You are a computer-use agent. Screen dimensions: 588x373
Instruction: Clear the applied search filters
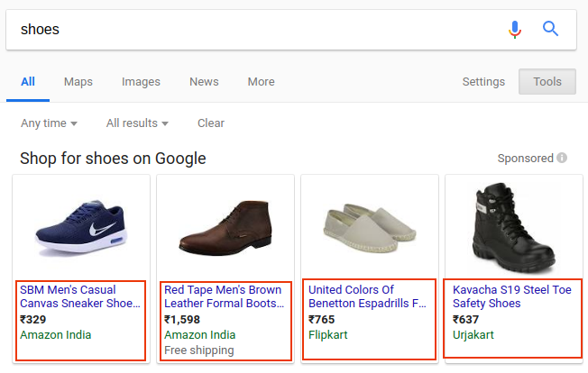coord(211,123)
